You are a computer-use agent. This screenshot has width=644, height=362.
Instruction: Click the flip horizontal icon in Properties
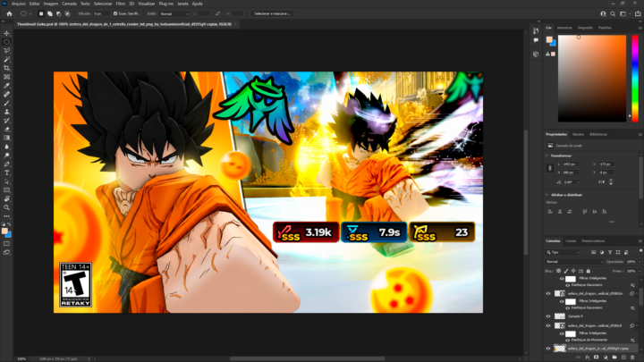click(x=602, y=181)
